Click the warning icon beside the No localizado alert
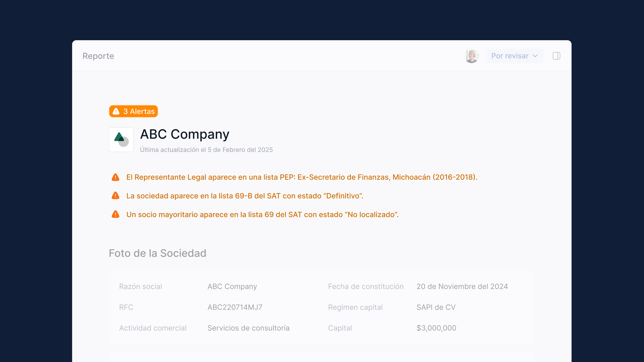644x362 pixels. pyautogui.click(x=116, y=214)
